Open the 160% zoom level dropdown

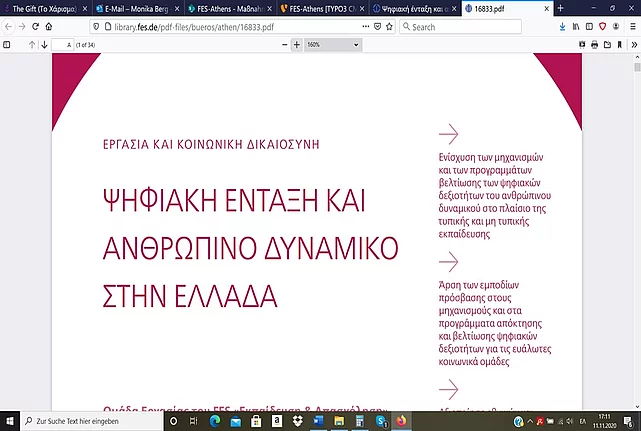(333, 45)
